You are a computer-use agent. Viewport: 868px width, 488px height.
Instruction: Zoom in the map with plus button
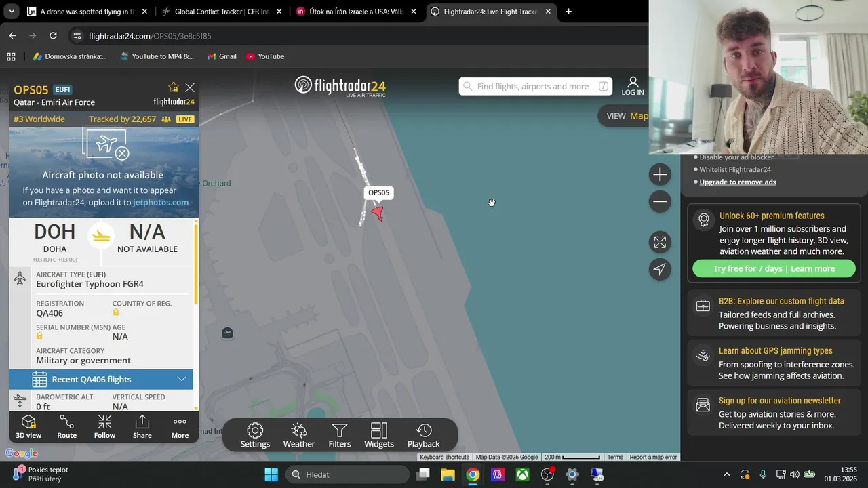click(660, 175)
